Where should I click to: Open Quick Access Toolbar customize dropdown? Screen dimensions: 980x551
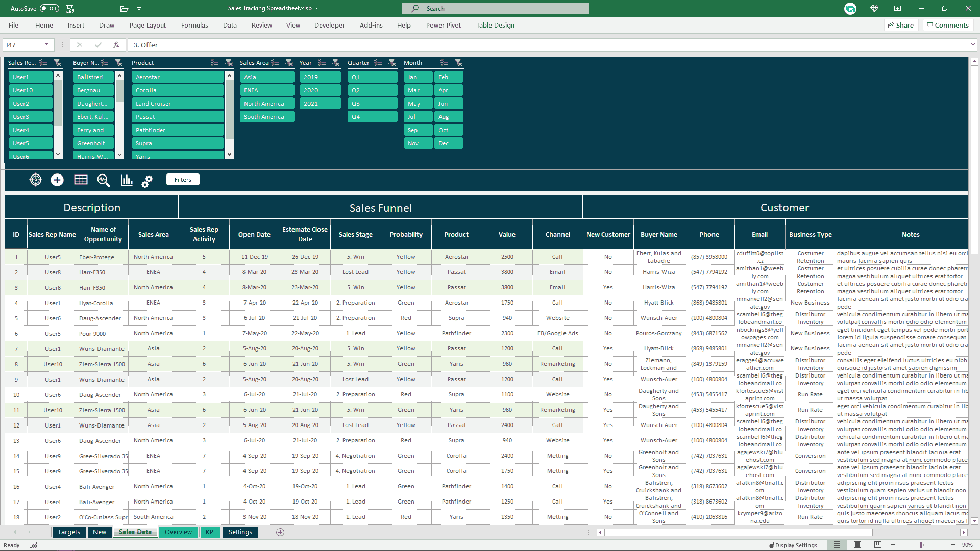pyautogui.click(x=139, y=9)
